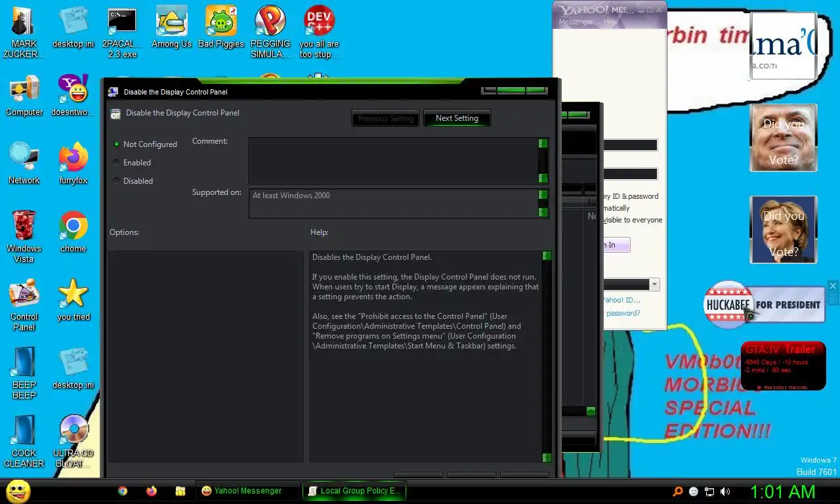Open the pinned folder on taskbar
Viewport: 840px width, 504px height.
tap(180, 491)
